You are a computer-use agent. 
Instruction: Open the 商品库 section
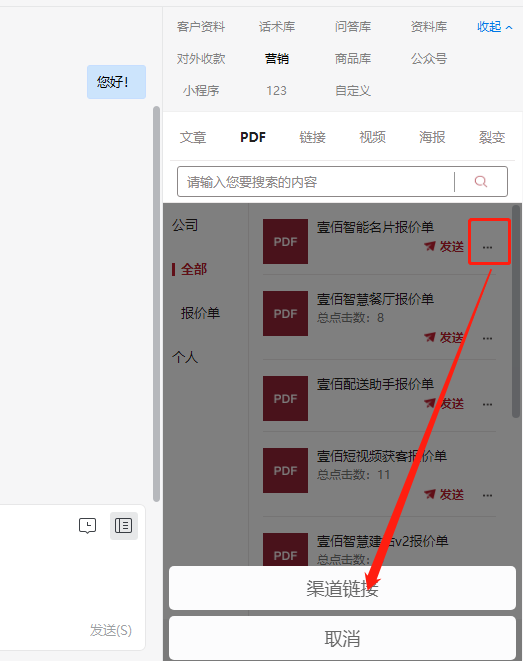pos(353,59)
